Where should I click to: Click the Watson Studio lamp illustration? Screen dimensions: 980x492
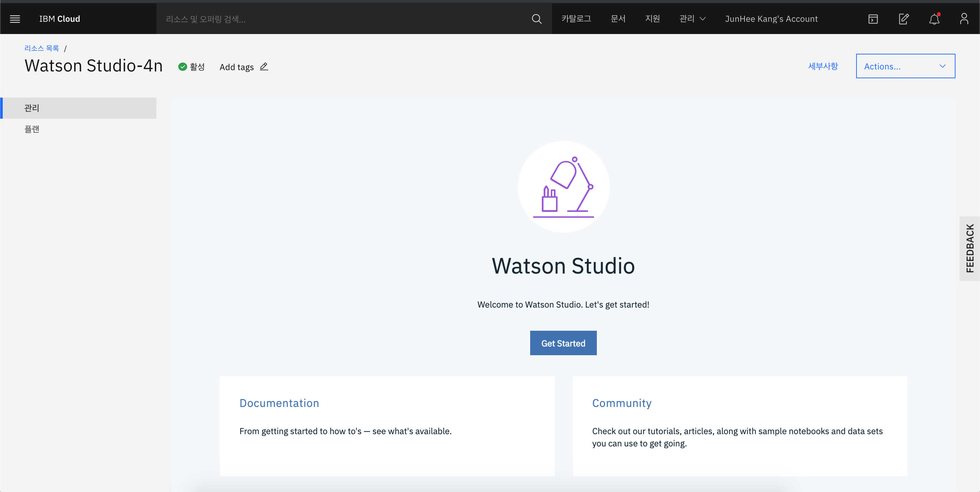[563, 187]
